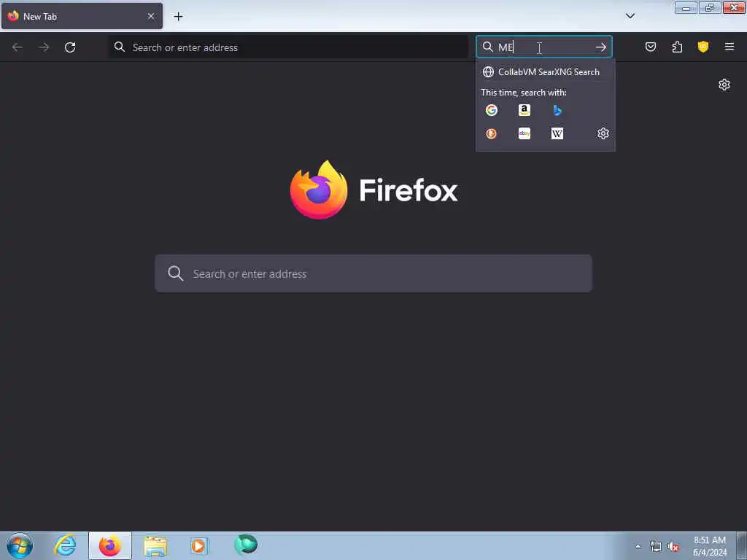Search with eBay engine icon
Screen dimensions: 747x560
coord(524,133)
